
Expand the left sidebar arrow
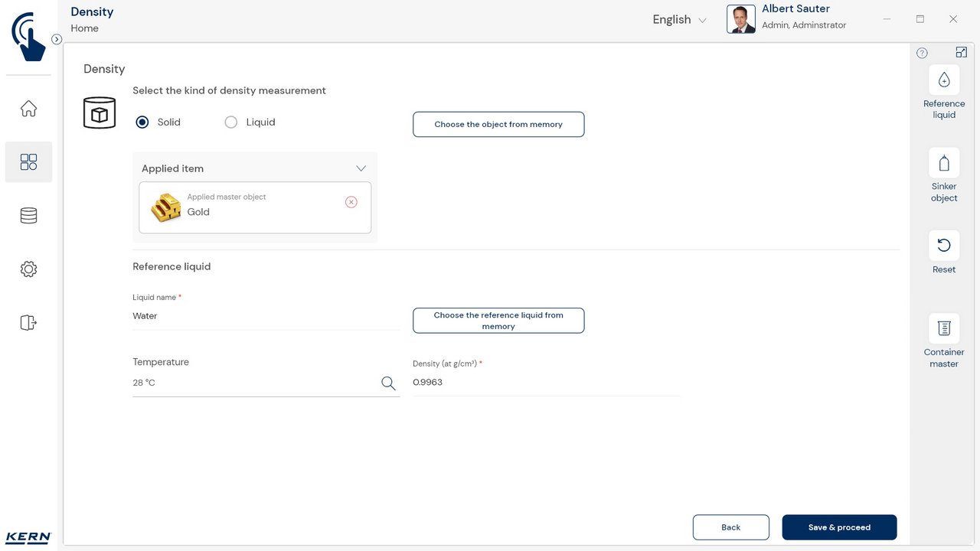[57, 39]
